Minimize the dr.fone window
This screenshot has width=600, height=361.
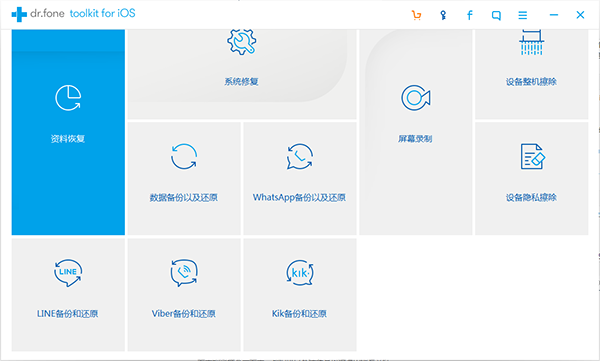click(554, 15)
